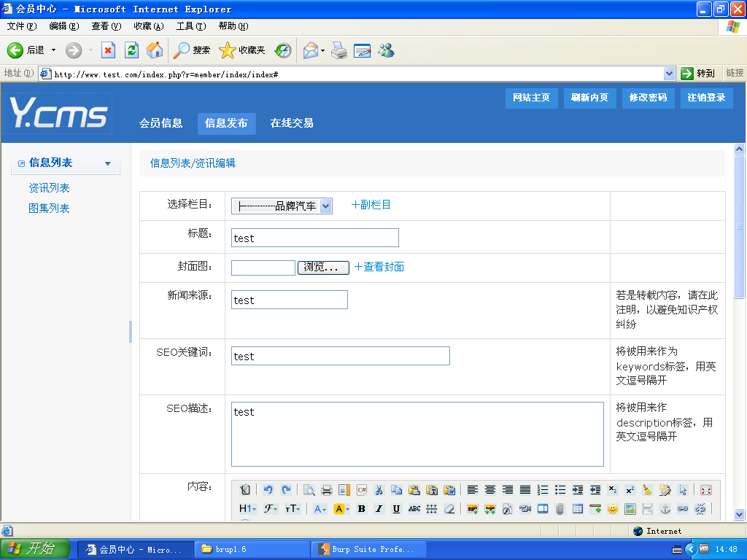Insert an emoticon smiley
The height and width of the screenshot is (560, 747).
(x=613, y=508)
